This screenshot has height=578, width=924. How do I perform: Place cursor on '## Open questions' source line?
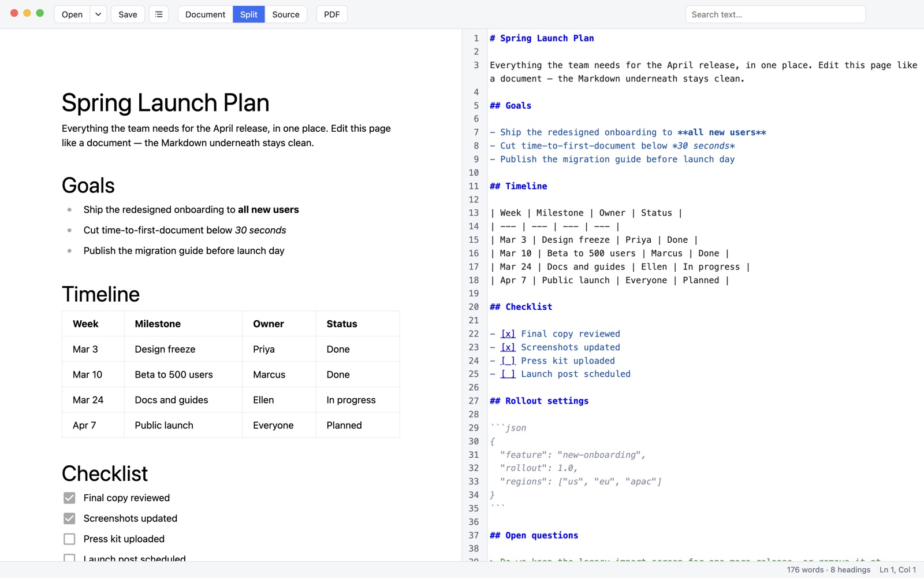tap(534, 535)
